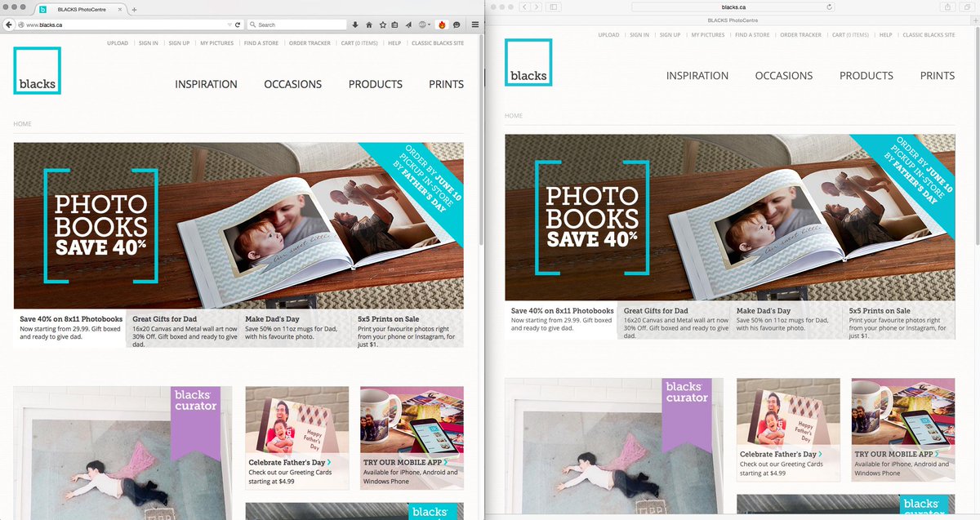The image size is (980, 520).
Task: Open ORDER TRACKER in Safari window
Action: [800, 35]
